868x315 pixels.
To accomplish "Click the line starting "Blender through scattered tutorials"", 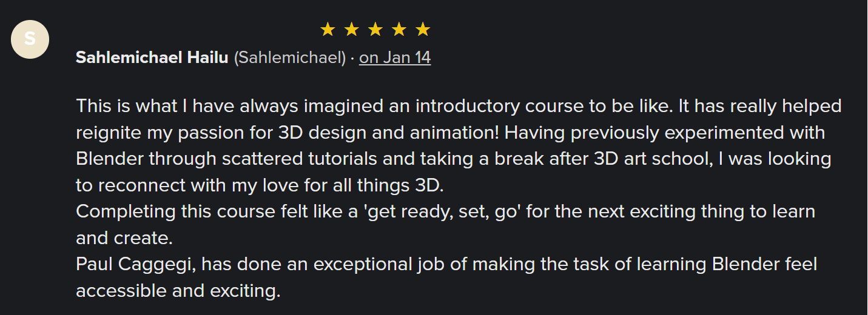I will [x=453, y=159].
